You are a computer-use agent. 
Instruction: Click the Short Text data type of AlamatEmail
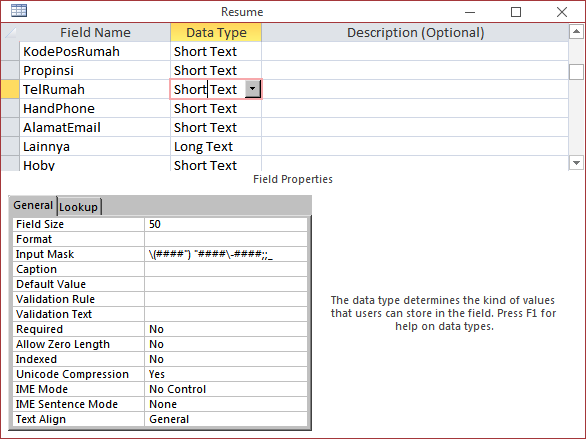tap(216, 127)
